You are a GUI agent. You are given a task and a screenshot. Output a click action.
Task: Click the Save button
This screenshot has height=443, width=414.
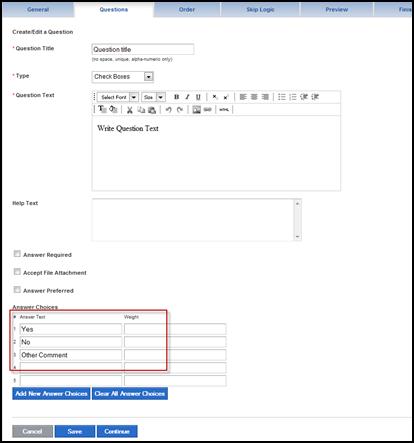pyautogui.click(x=75, y=431)
